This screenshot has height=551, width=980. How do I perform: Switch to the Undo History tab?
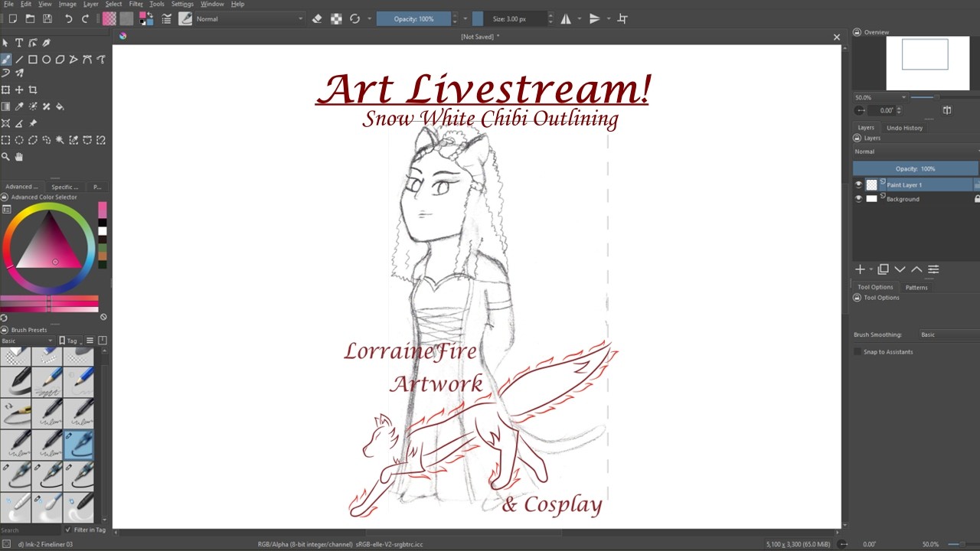pyautogui.click(x=904, y=128)
